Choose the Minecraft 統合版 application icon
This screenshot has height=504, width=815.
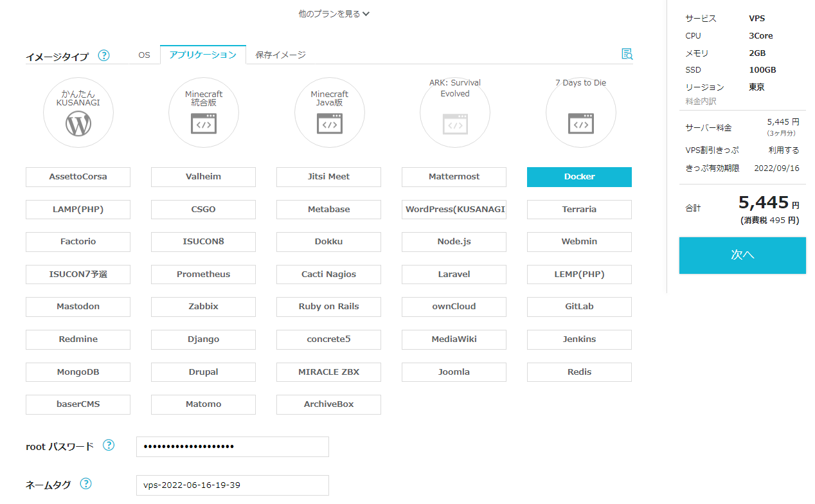(204, 113)
